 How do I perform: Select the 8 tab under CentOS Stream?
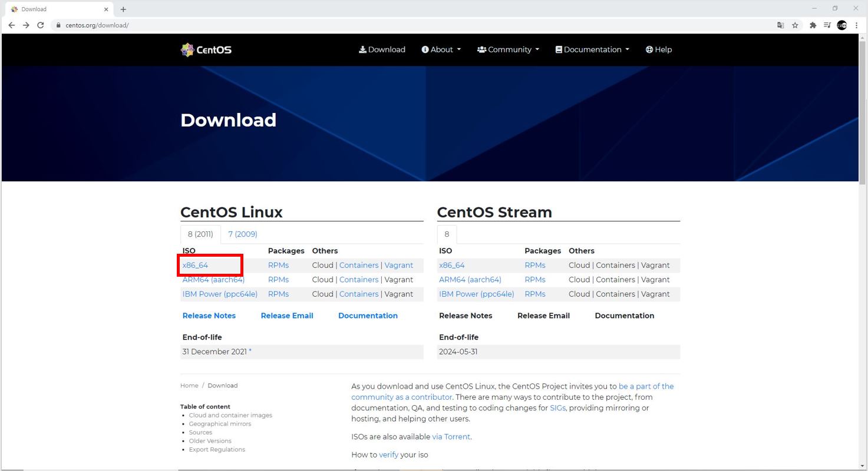447,234
